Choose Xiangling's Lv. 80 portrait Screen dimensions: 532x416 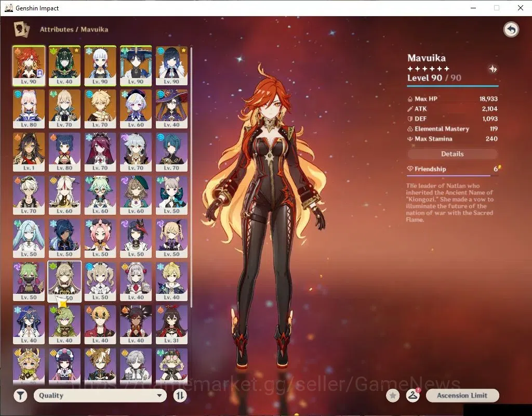click(64, 152)
